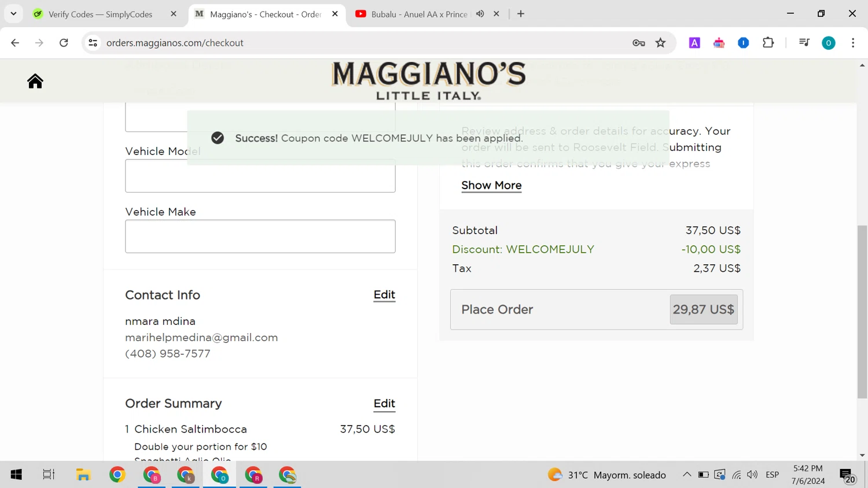Open the media control icon in toolbar
This screenshot has height=488, width=868.
click(x=804, y=43)
